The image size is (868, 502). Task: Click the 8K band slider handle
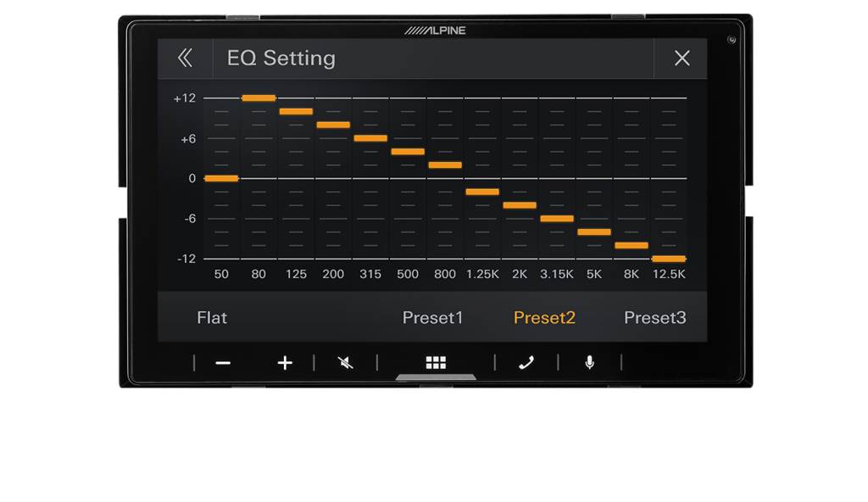632,245
